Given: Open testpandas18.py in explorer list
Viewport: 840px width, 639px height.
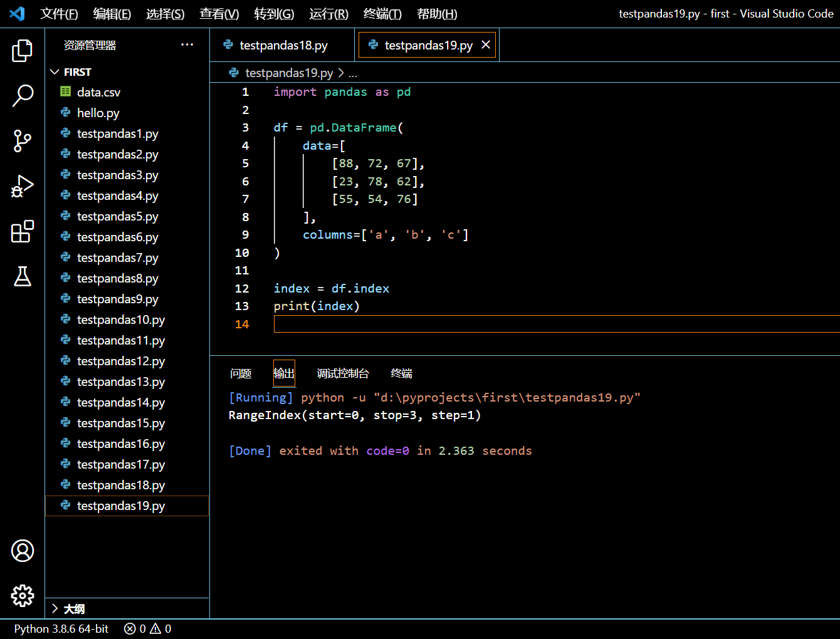Looking at the screenshot, I should (127, 485).
